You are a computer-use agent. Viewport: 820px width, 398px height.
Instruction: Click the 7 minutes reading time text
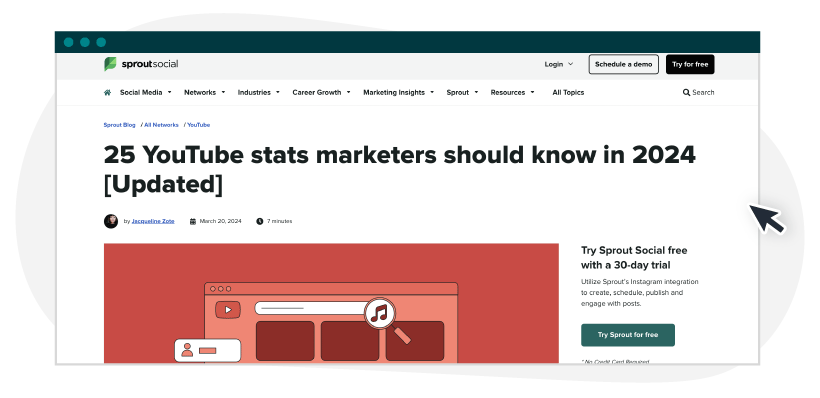pos(279,221)
